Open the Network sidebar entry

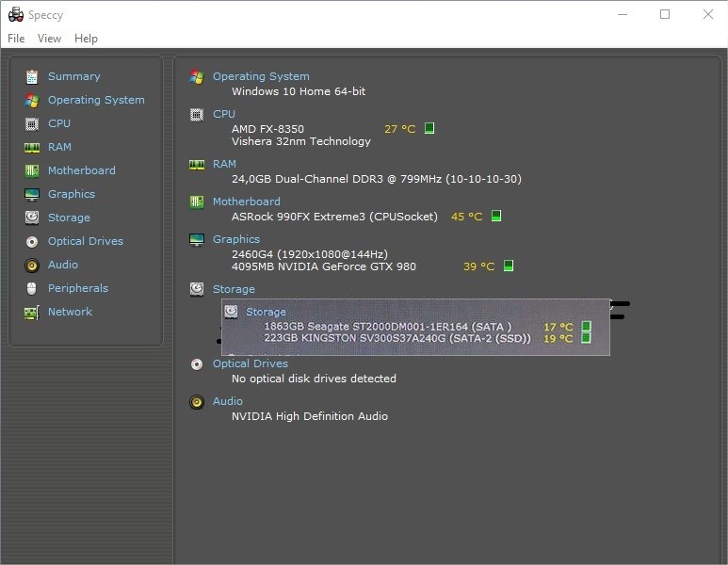pyautogui.click(x=70, y=312)
